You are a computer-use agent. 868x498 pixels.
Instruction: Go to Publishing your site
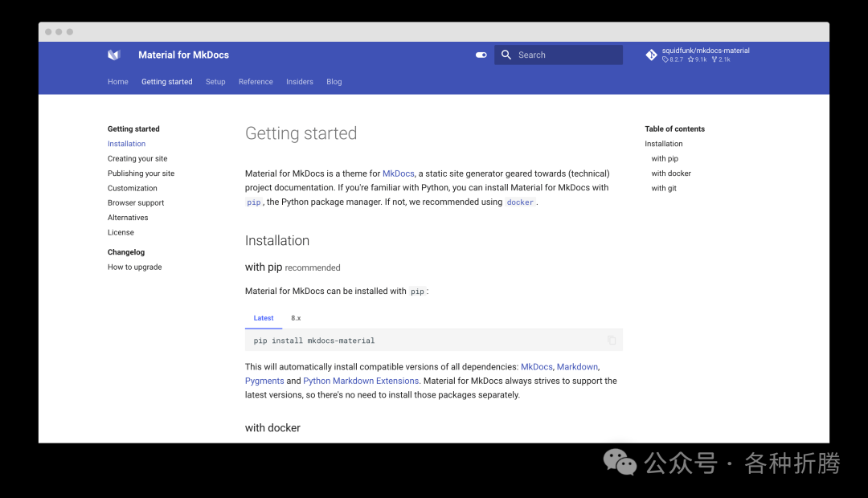[x=141, y=173]
